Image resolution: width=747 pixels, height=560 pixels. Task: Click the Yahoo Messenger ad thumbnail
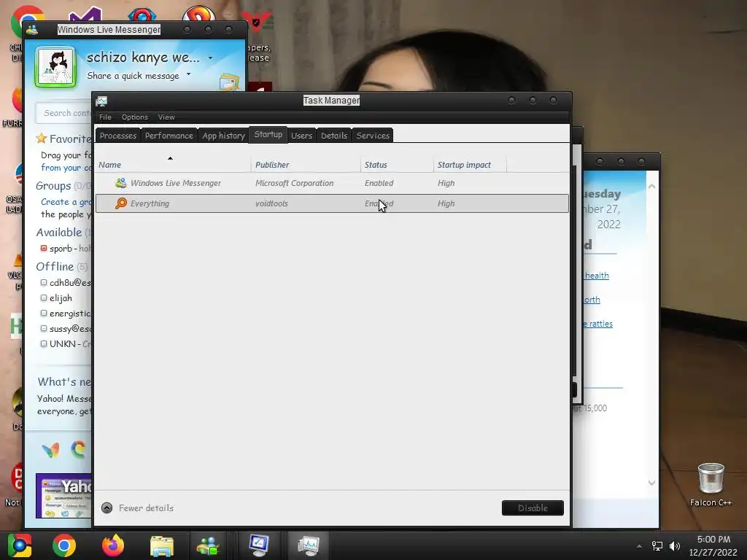pos(64,496)
